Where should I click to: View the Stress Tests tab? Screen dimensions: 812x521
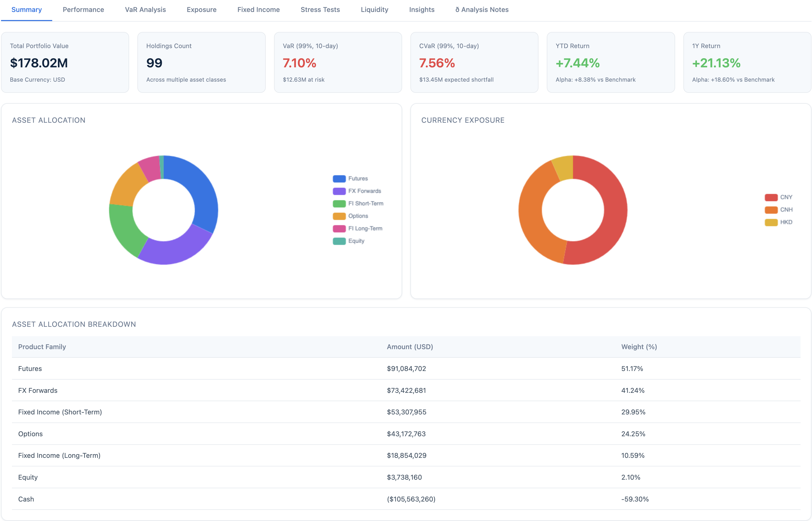[320, 9]
